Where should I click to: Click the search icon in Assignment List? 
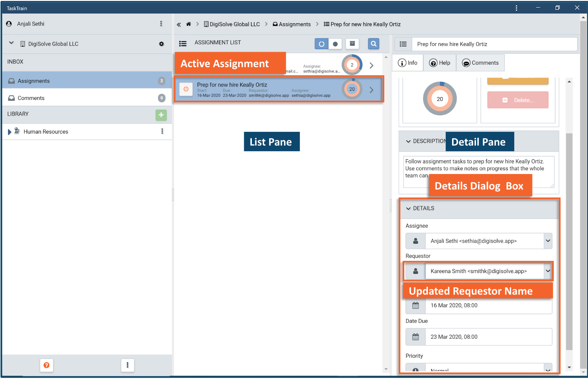[373, 44]
